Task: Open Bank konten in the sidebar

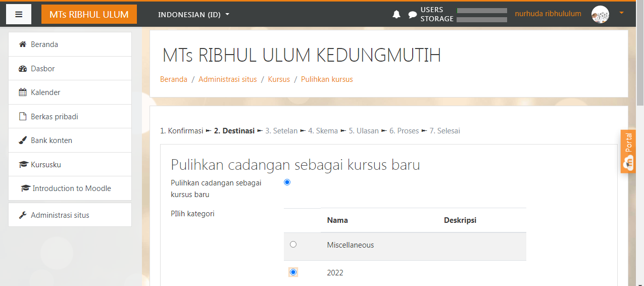Action: [70, 140]
